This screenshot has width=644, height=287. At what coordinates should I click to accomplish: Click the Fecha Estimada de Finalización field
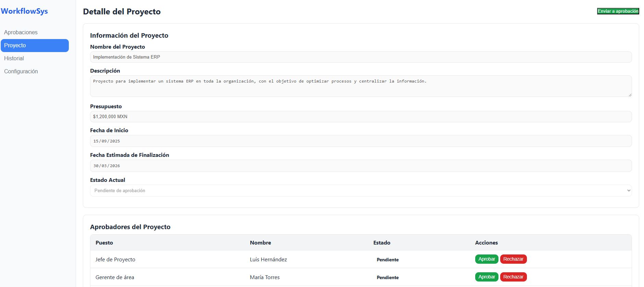(361, 166)
